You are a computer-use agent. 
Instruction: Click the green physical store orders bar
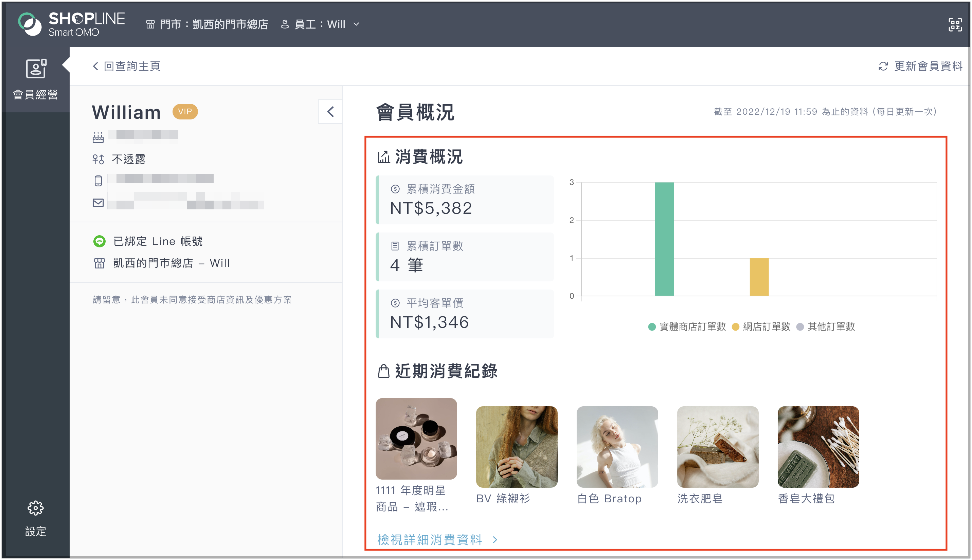[664, 239]
